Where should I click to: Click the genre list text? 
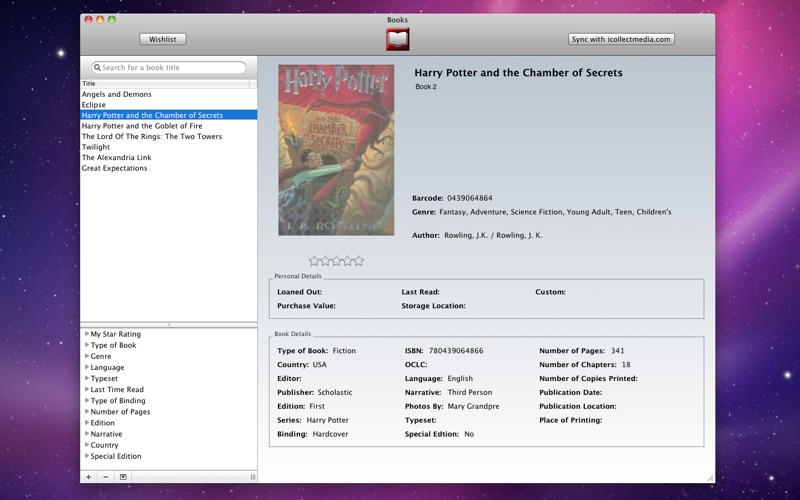(555, 212)
